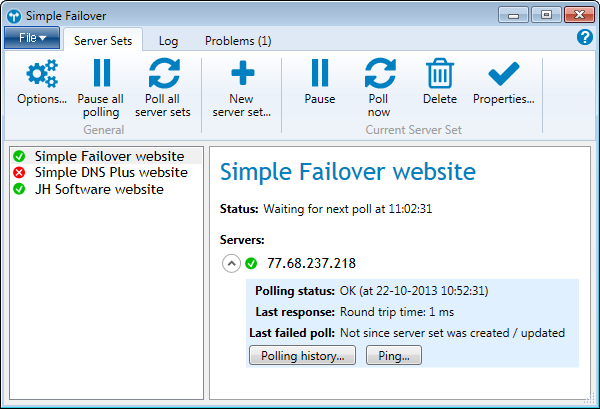The height and width of the screenshot is (409, 600).
Task: Pause the current server set
Action: pyautogui.click(x=320, y=76)
